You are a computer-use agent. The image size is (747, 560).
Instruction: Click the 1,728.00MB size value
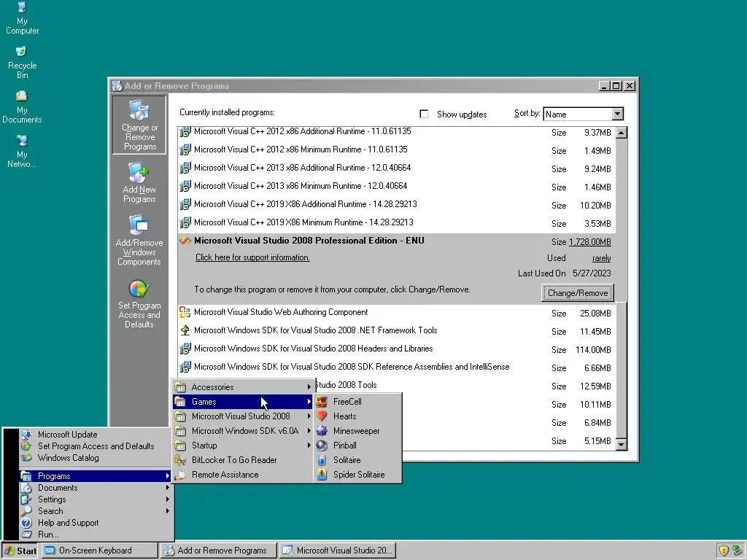(x=589, y=242)
